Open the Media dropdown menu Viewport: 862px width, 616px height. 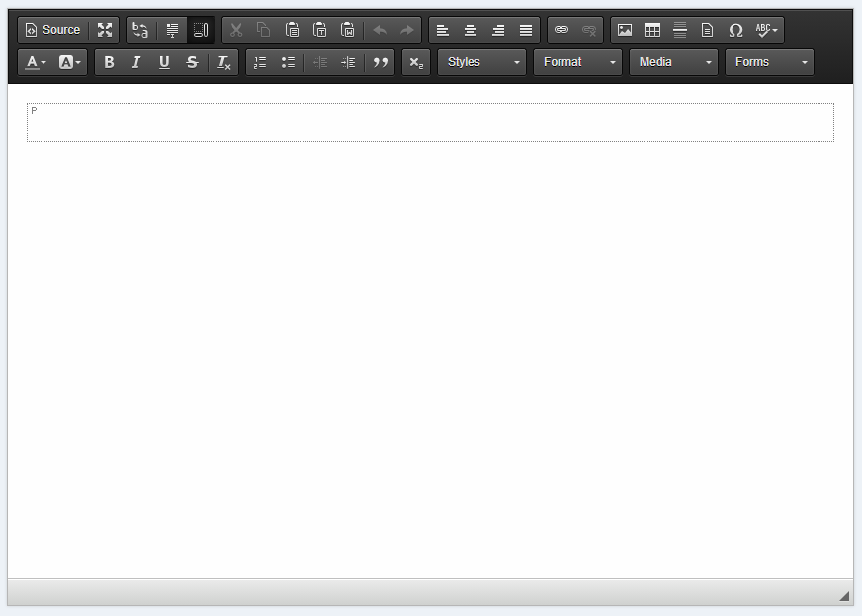(x=673, y=61)
